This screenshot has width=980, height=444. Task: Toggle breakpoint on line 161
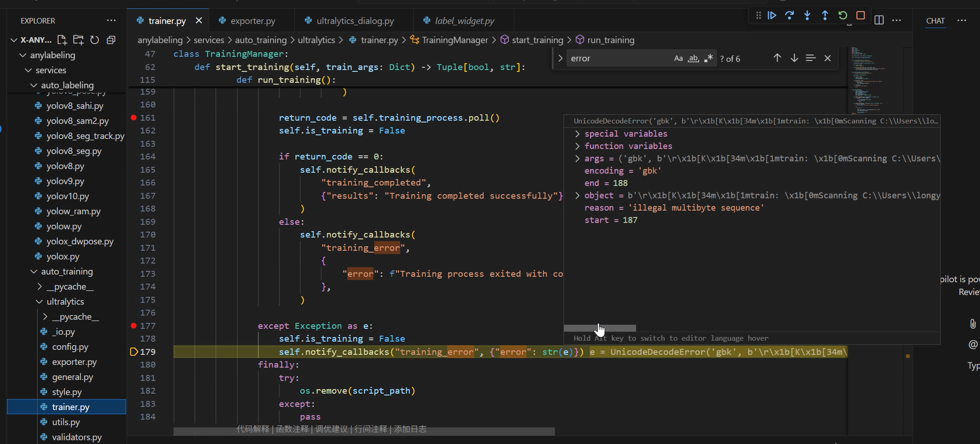tap(134, 118)
